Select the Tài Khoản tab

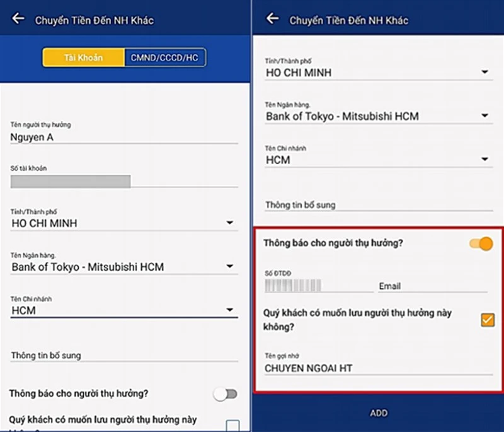click(x=83, y=57)
